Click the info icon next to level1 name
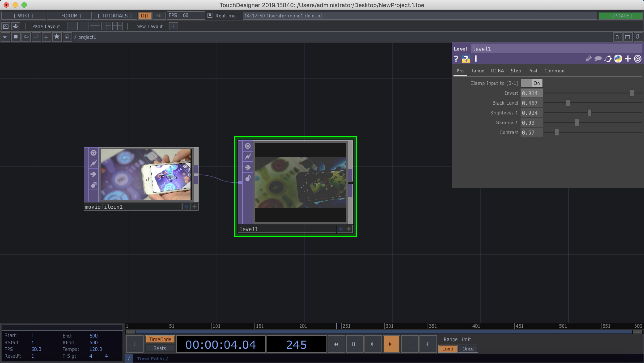Image resolution: width=644 pixels, height=363 pixels. 475,59
